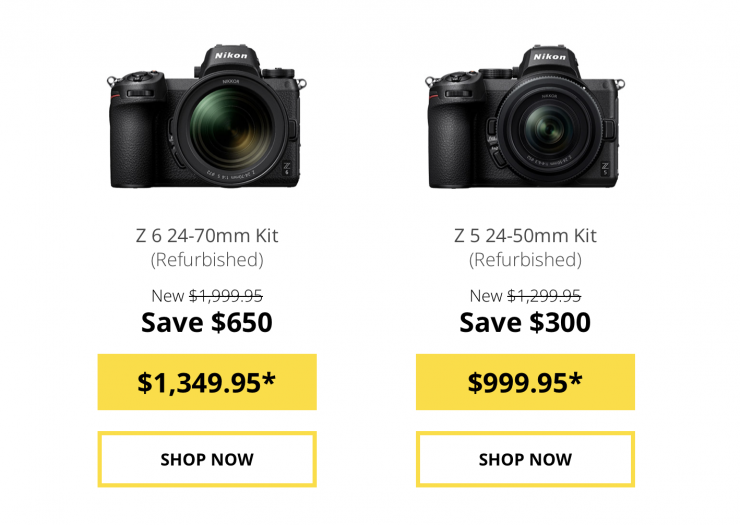
Task: Click the crossed-out $1,999.95 price
Action: [226, 295]
